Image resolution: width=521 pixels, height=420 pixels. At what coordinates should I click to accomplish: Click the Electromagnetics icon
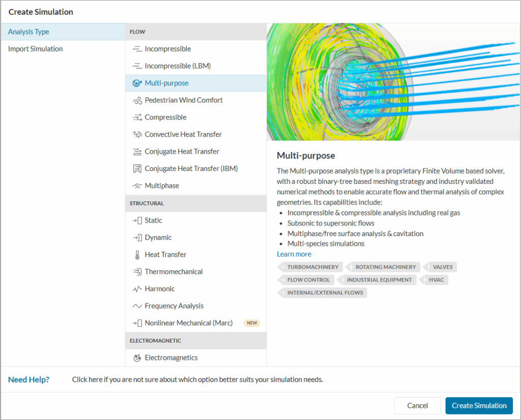click(136, 358)
